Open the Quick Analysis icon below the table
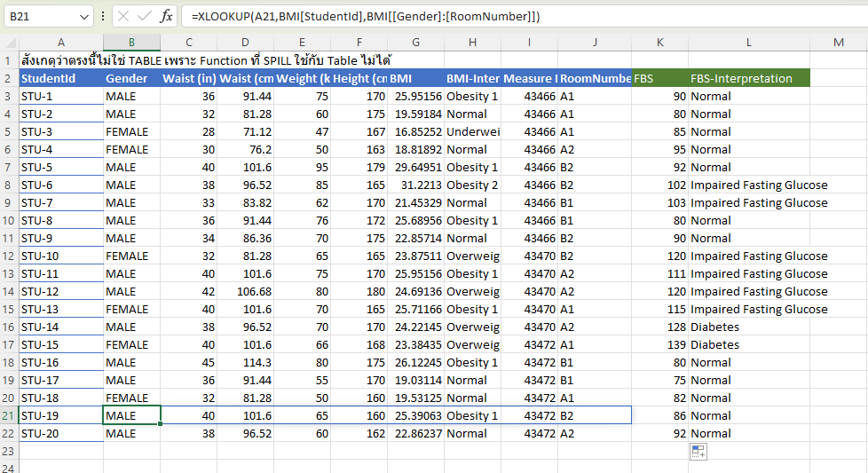Screen dimensions: 868x473 coord(698,452)
